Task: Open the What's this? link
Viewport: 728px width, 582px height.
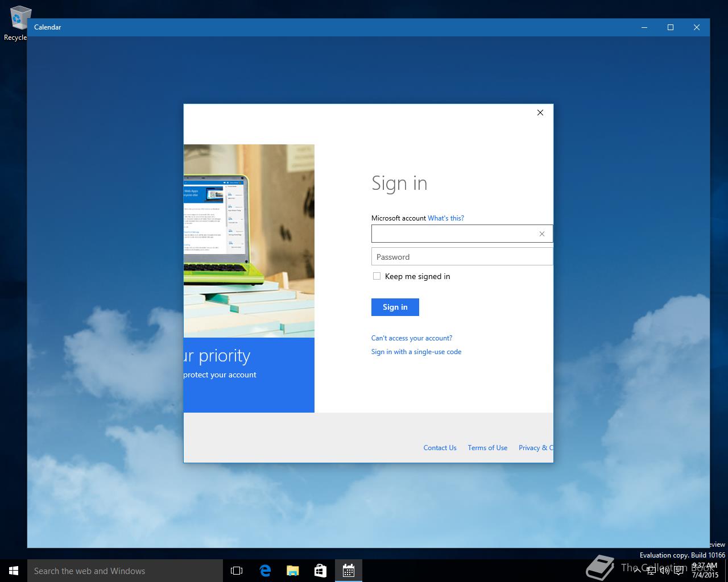Action: click(446, 218)
